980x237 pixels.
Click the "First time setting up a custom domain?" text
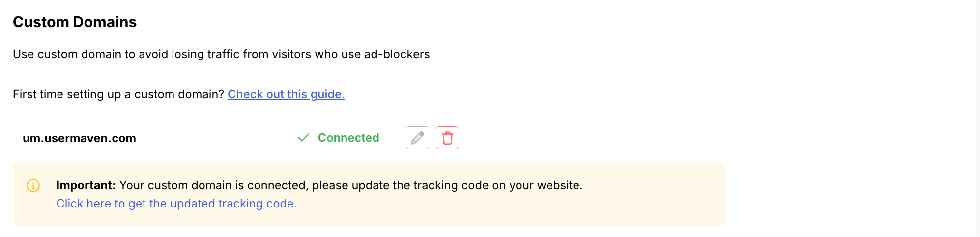118,94
